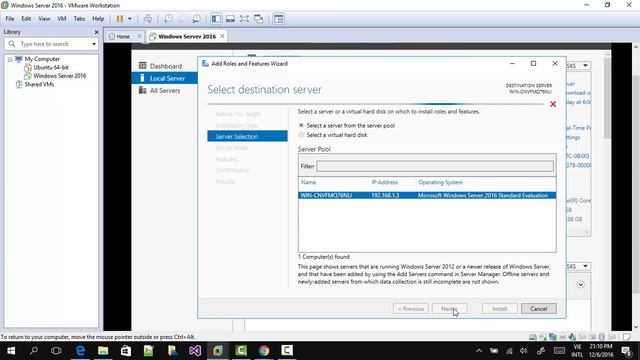Cancel the Add Roles and Features Wizard
Screen dimensions: 640x360
[x=538, y=309]
